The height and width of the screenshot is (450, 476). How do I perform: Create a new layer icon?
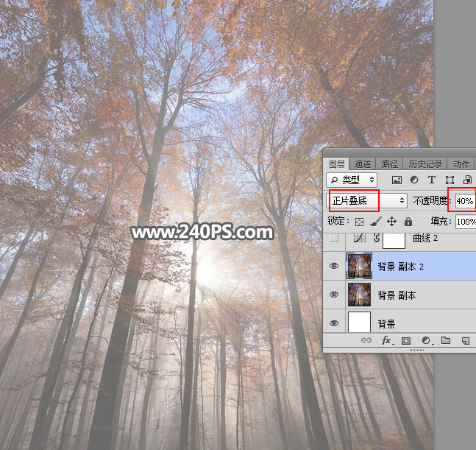point(466,340)
